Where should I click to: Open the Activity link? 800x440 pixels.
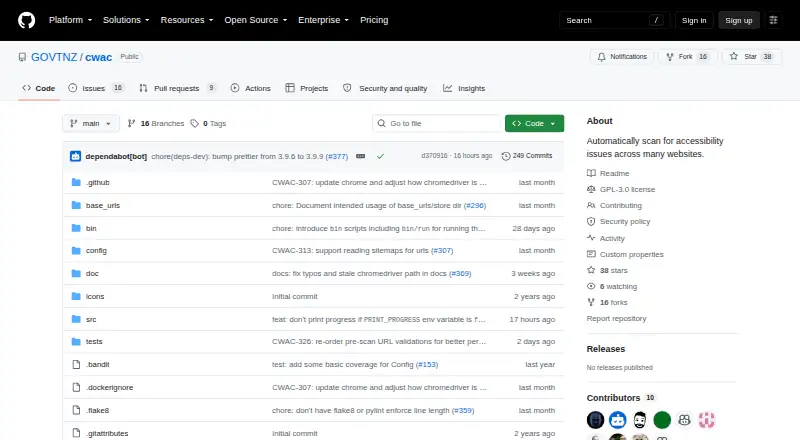coord(606,238)
